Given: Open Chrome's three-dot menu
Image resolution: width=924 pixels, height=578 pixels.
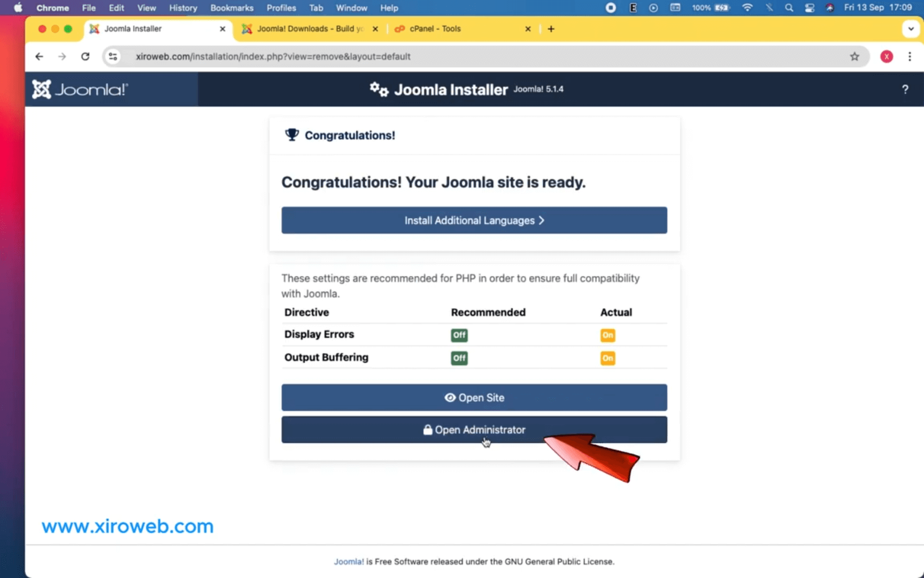Looking at the screenshot, I should [910, 57].
